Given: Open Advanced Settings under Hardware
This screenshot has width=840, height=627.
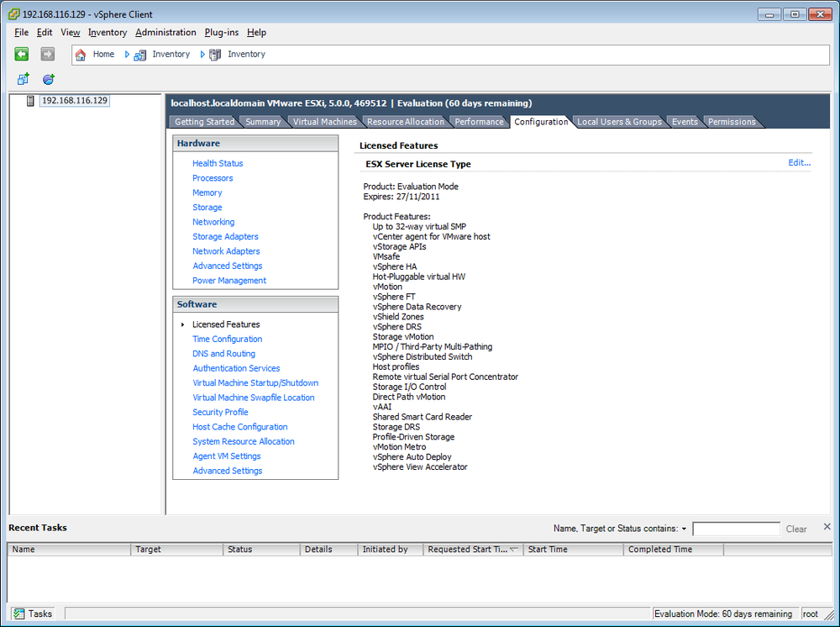Looking at the screenshot, I should pos(227,266).
